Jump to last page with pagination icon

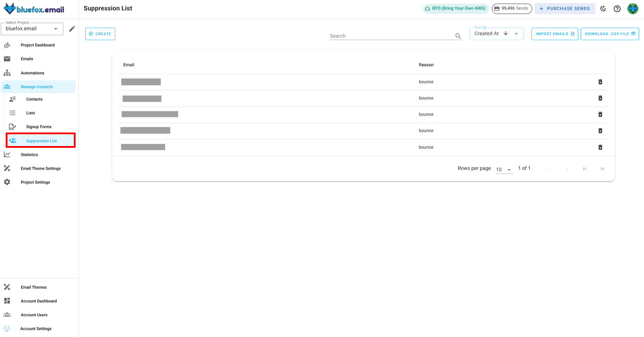click(602, 169)
